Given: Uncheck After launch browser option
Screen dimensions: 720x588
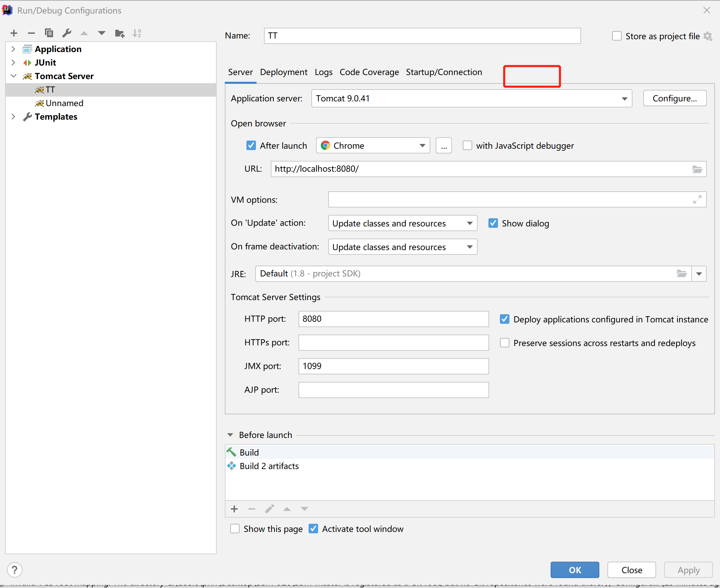Looking at the screenshot, I should click(251, 145).
